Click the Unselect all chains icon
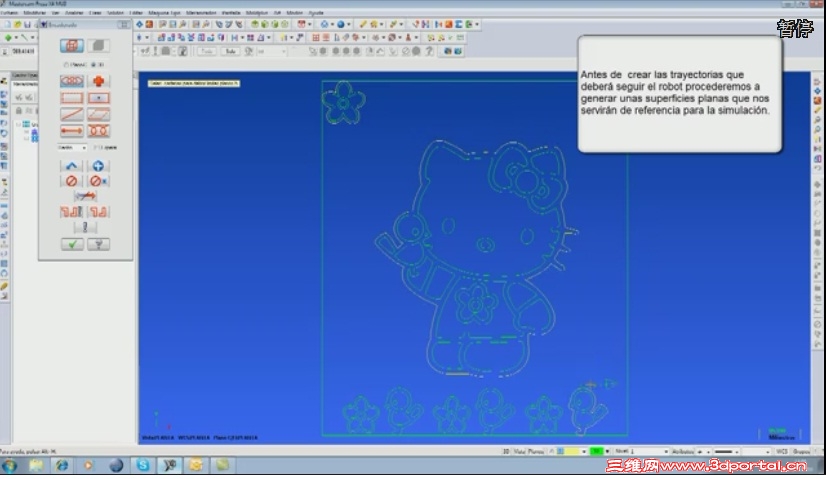Screen dimensions: 826x479 [x=99, y=181]
